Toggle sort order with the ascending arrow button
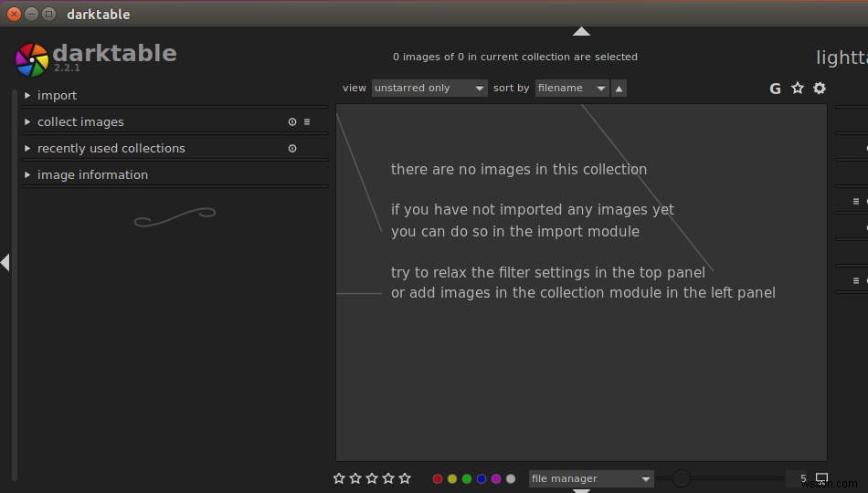This screenshot has width=868, height=493. pos(619,89)
